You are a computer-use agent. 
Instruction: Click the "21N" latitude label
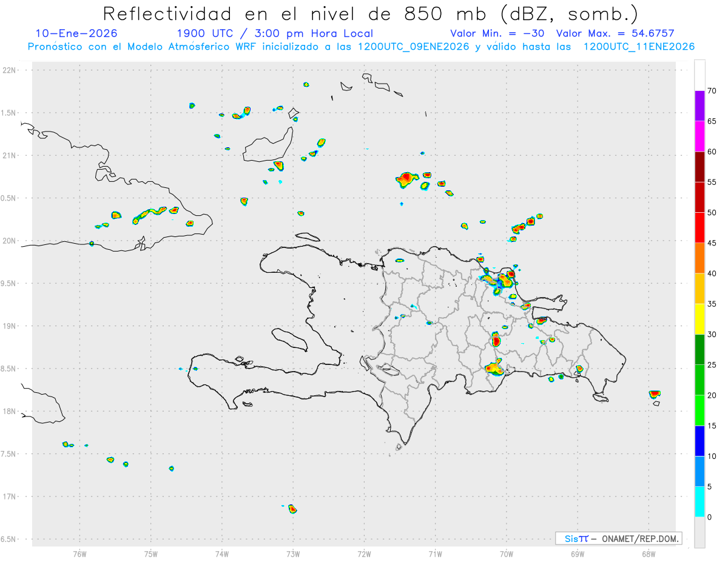coord(10,155)
